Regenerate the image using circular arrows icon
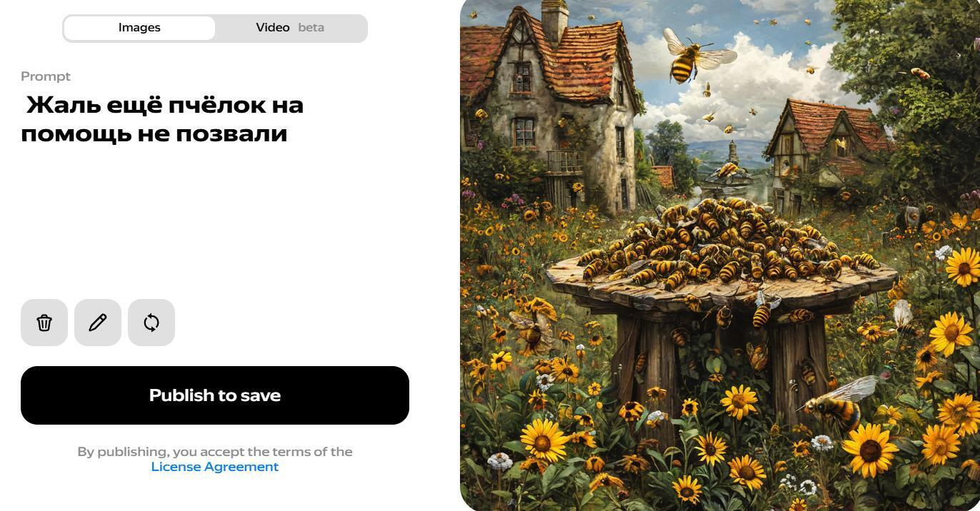 click(151, 323)
